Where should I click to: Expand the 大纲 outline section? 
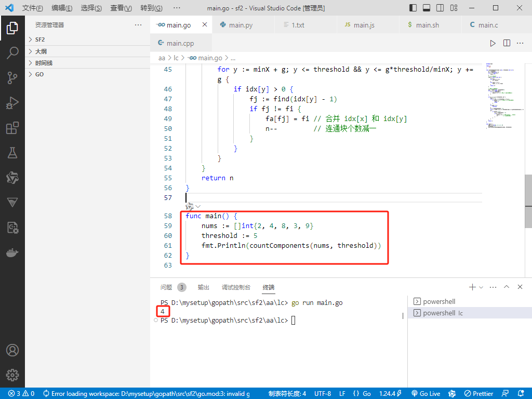[x=87, y=51]
